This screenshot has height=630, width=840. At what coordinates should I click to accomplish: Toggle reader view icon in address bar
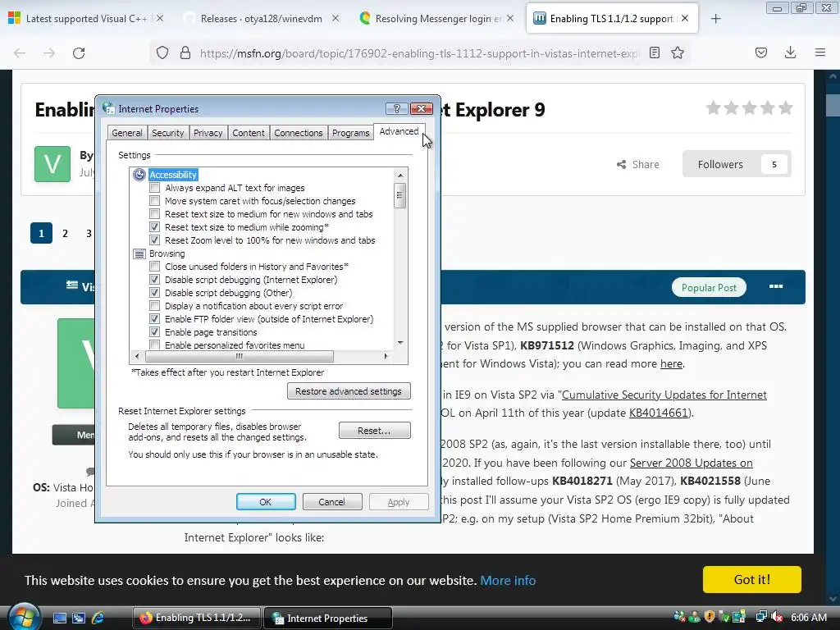click(x=654, y=53)
